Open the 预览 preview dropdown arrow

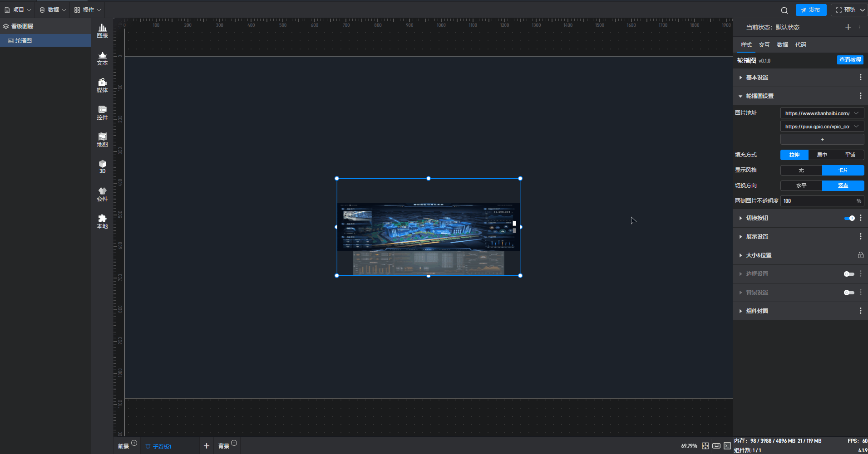coord(862,10)
